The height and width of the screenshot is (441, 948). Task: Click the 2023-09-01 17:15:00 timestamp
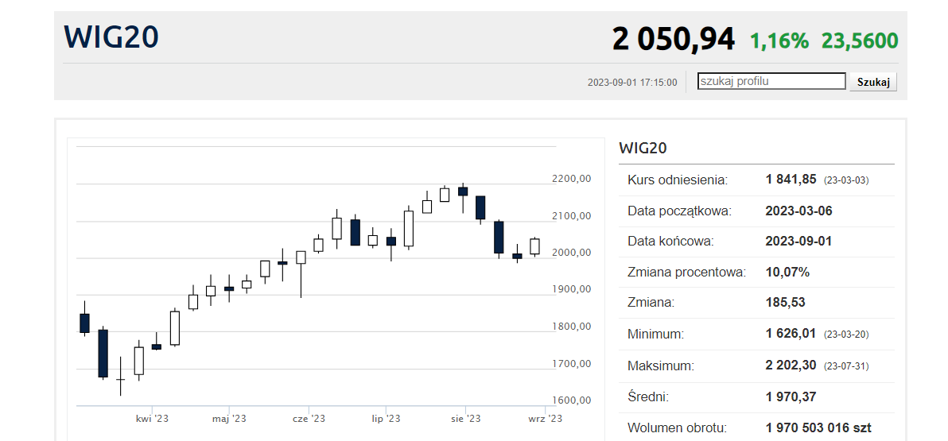[632, 83]
